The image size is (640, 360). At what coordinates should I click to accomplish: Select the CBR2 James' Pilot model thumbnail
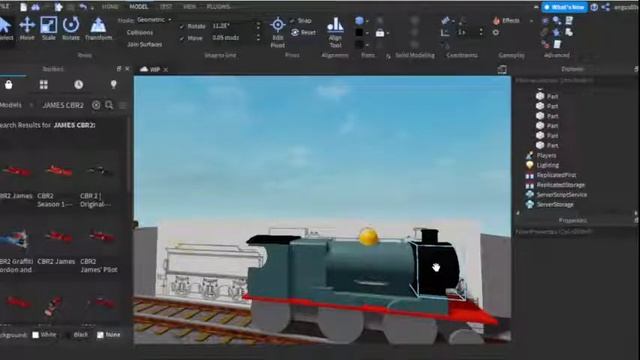[x=101, y=236]
